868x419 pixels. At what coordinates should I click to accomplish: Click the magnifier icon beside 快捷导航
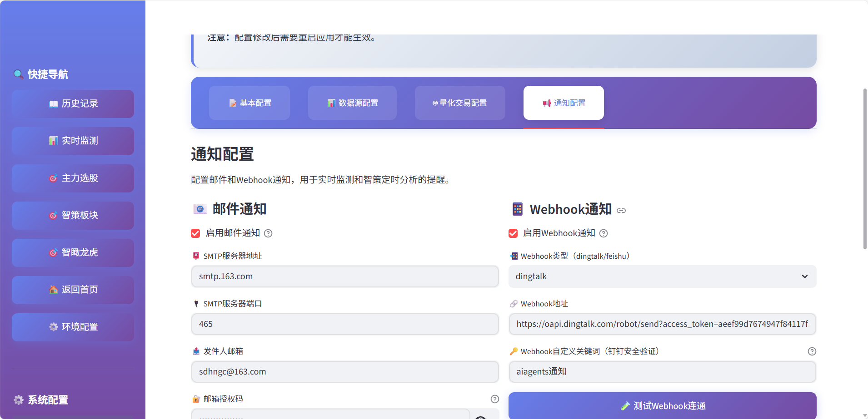18,74
